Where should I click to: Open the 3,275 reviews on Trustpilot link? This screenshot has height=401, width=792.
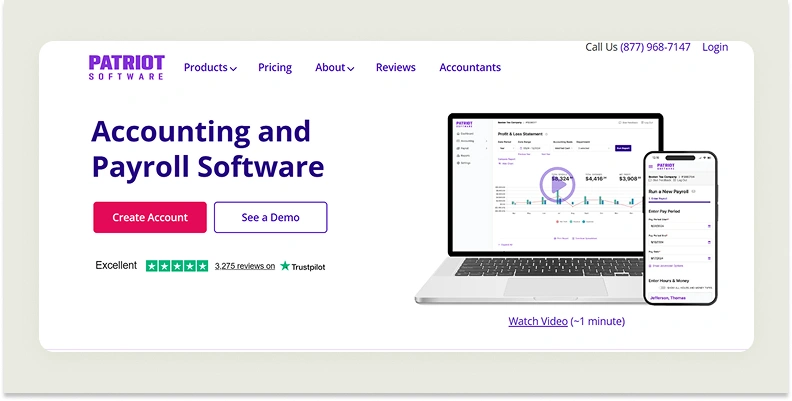point(245,266)
